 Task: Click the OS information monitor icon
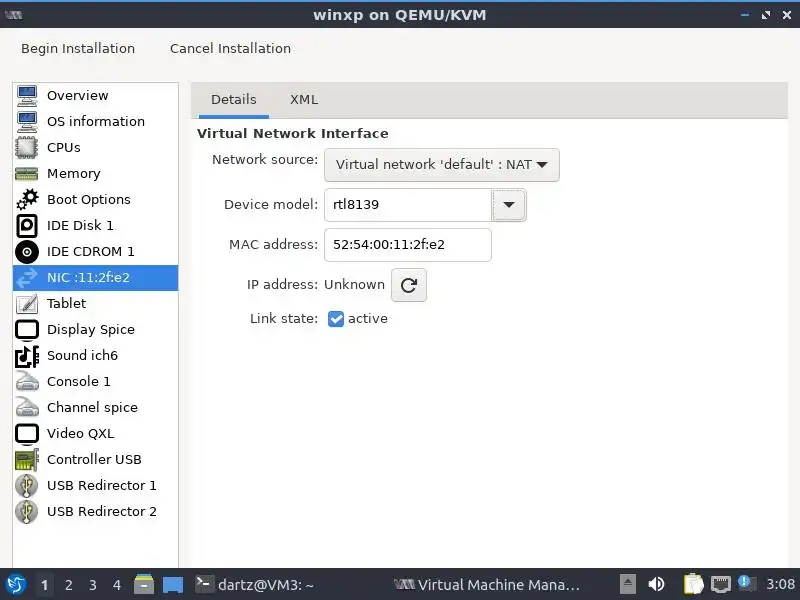pyautogui.click(x=27, y=121)
